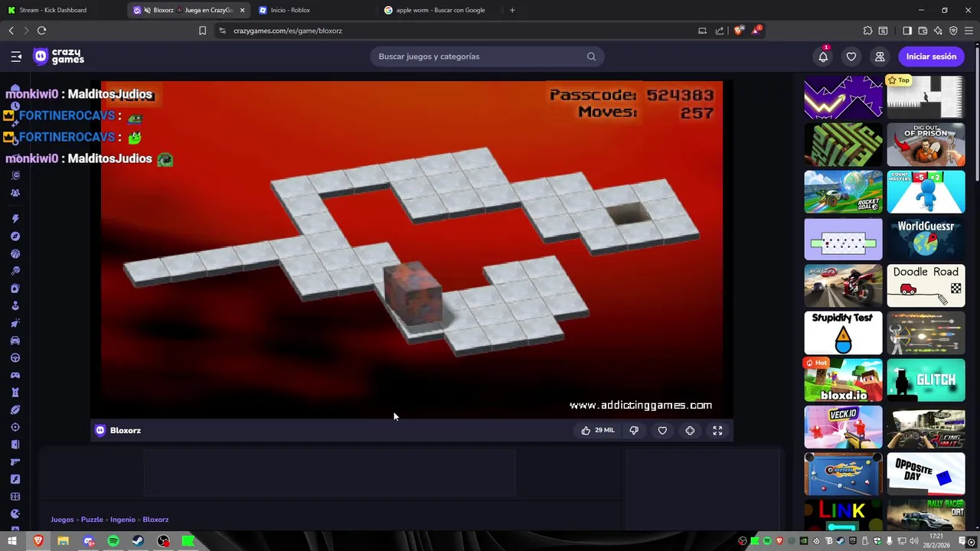Open a new browser tab

[512, 10]
